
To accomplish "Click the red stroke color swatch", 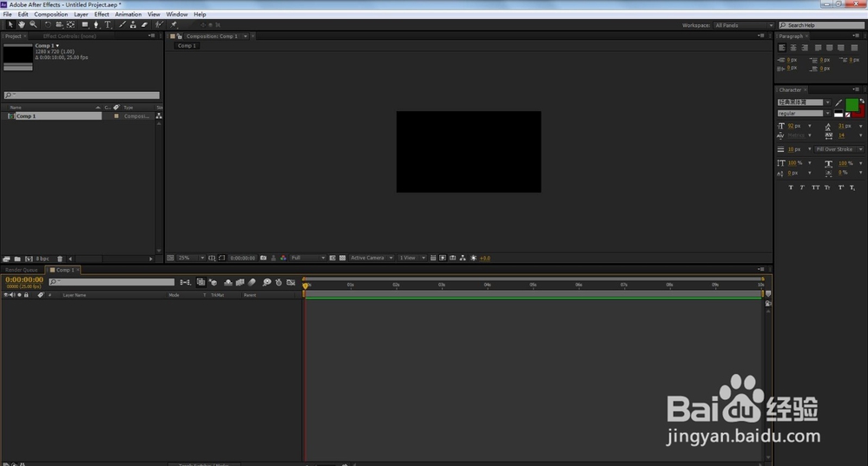I will point(861,112).
